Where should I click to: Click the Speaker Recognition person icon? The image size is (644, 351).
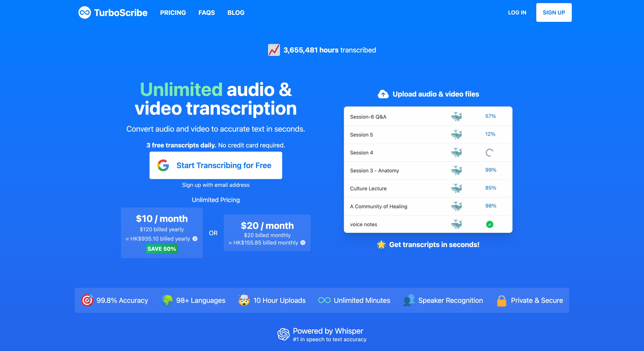(409, 300)
